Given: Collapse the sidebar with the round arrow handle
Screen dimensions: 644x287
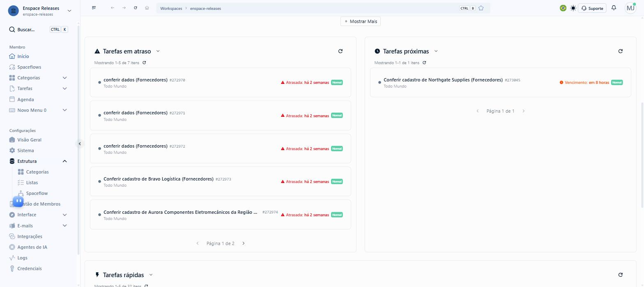Looking at the screenshot, I should click(80, 143).
